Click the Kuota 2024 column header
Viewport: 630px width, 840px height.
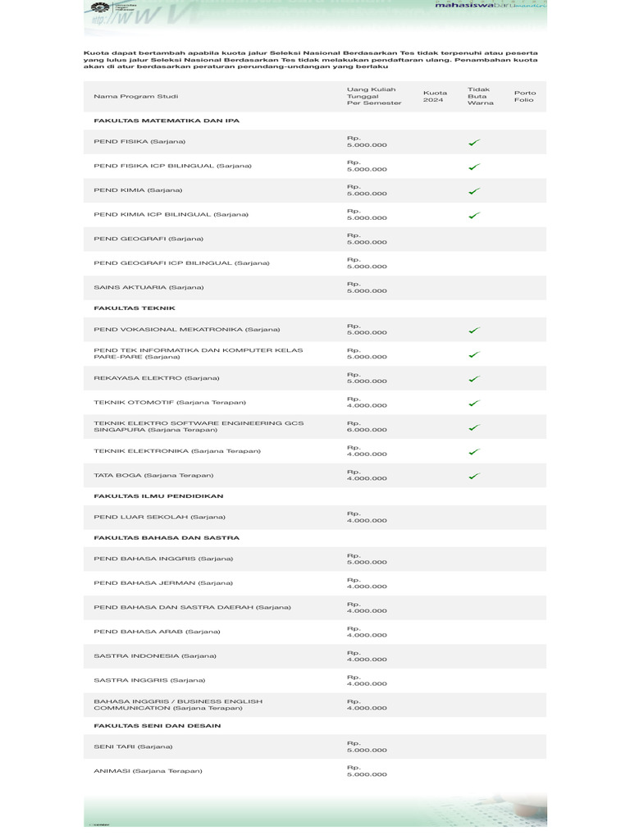pos(435,97)
